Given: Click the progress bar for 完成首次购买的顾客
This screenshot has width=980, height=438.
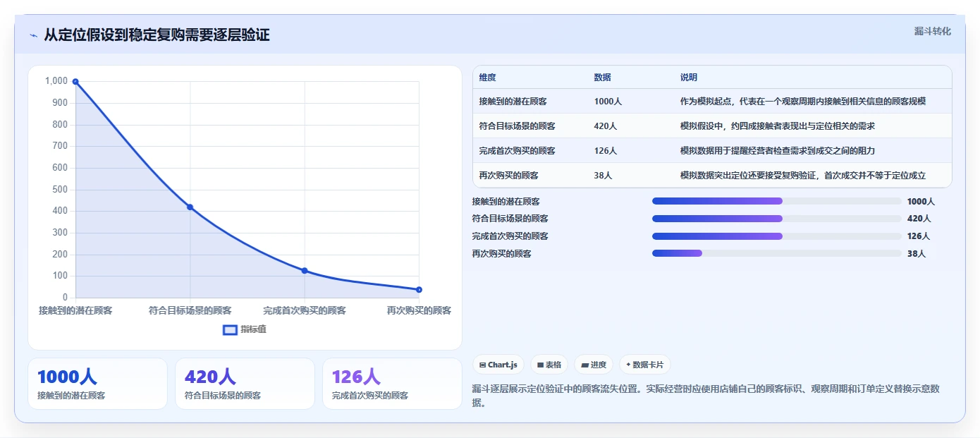Looking at the screenshot, I should click(x=777, y=236).
